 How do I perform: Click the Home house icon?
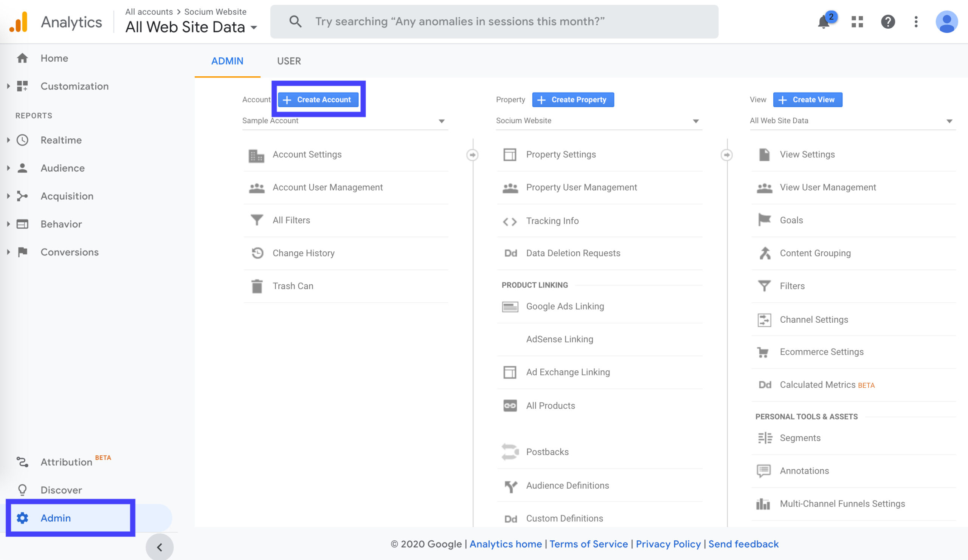(x=22, y=58)
